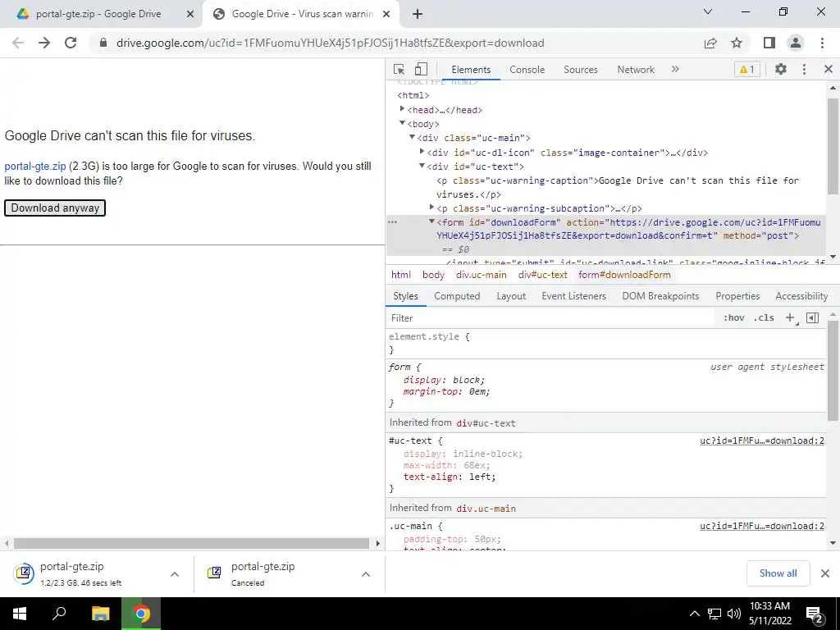Collapse the downloadForm form node
Image resolution: width=840 pixels, height=630 pixels.
(x=431, y=221)
